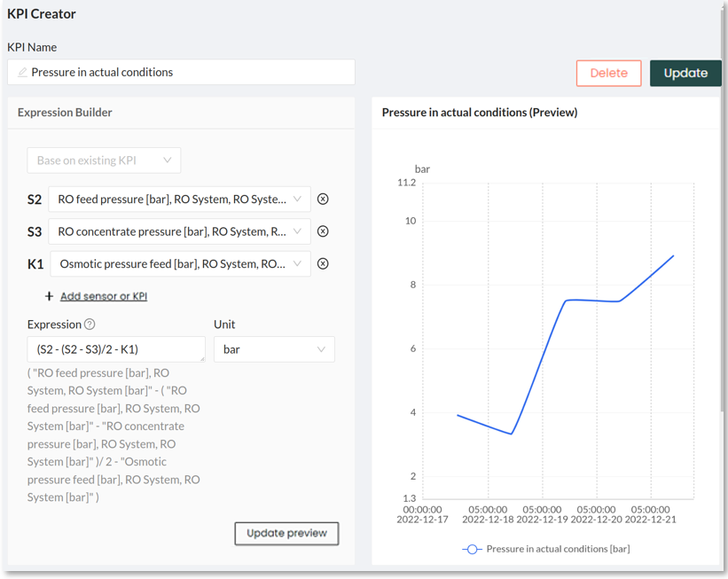Open the Base on existing KPI dropdown
The width and height of the screenshot is (728, 579).
(x=104, y=160)
